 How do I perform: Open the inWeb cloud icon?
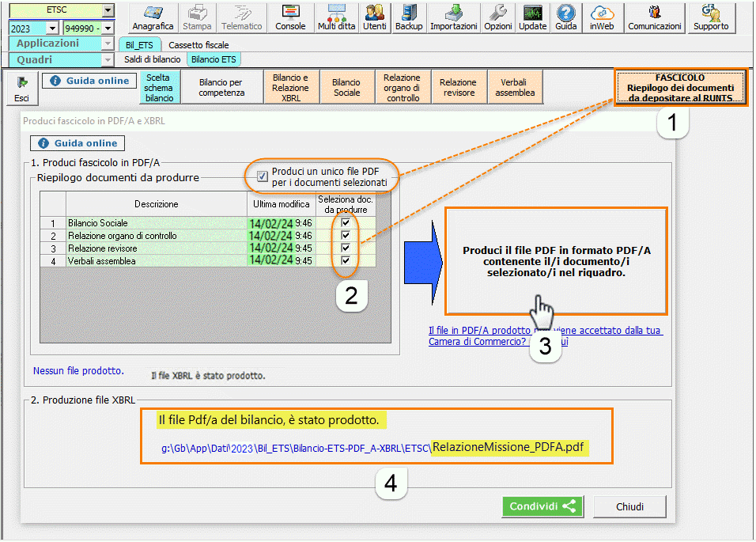coord(603,18)
